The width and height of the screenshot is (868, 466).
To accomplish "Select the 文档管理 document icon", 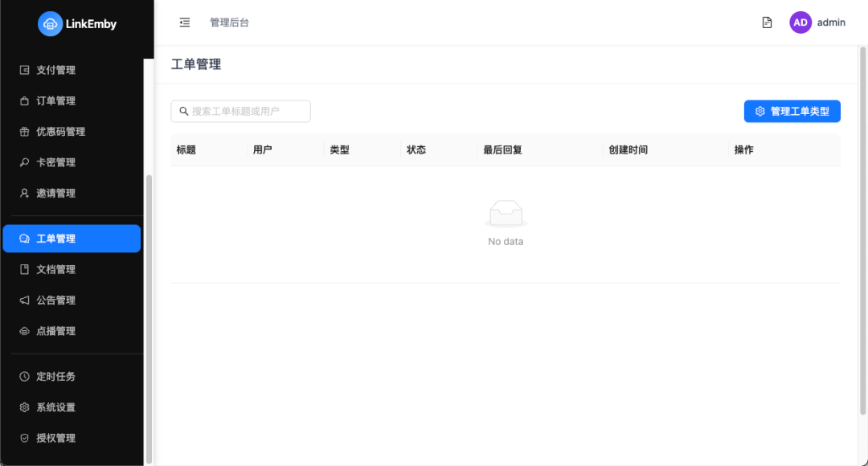I will pyautogui.click(x=25, y=268).
